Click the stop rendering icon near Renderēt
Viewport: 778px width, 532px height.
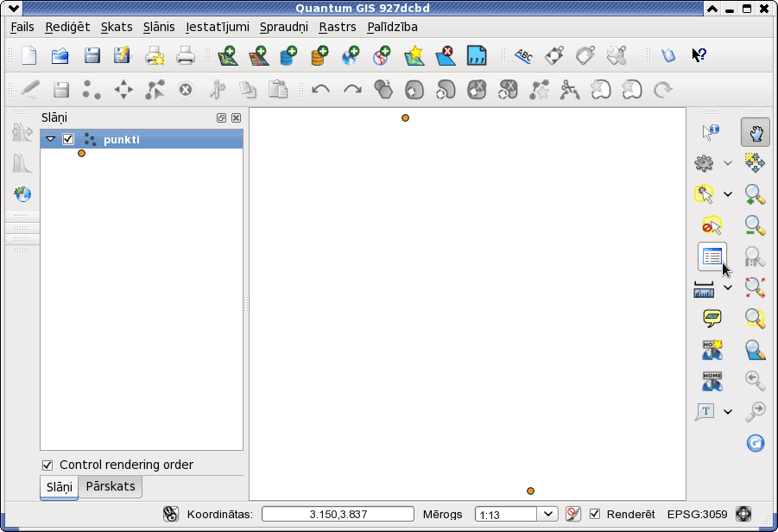572,514
